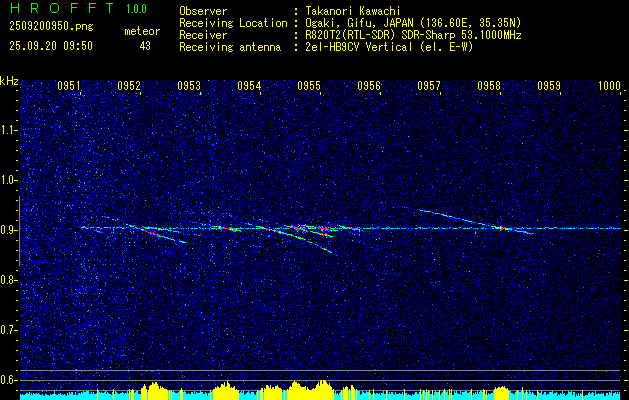Select the file name 2509200950.png

(51, 26)
